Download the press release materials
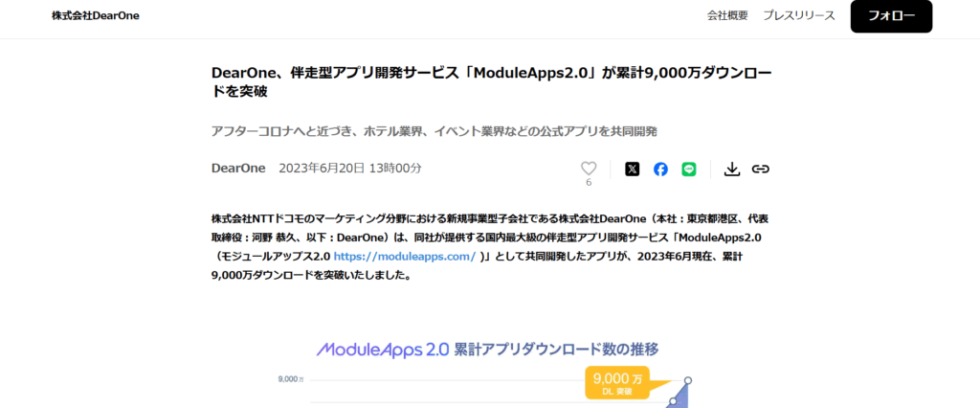Viewport: 980px width, 408px height. click(732, 169)
